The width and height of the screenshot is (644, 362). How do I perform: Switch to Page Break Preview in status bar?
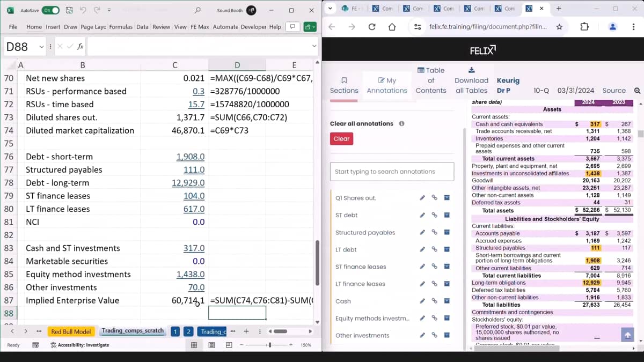229,345
